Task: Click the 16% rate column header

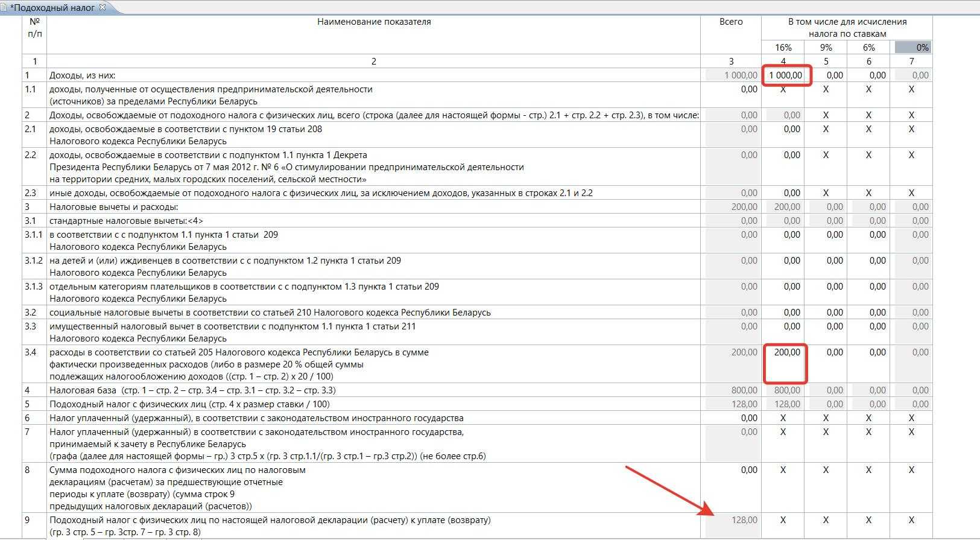Action: click(x=783, y=47)
